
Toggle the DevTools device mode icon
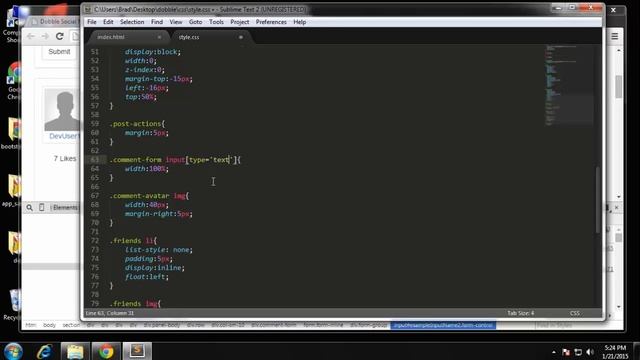42,207
